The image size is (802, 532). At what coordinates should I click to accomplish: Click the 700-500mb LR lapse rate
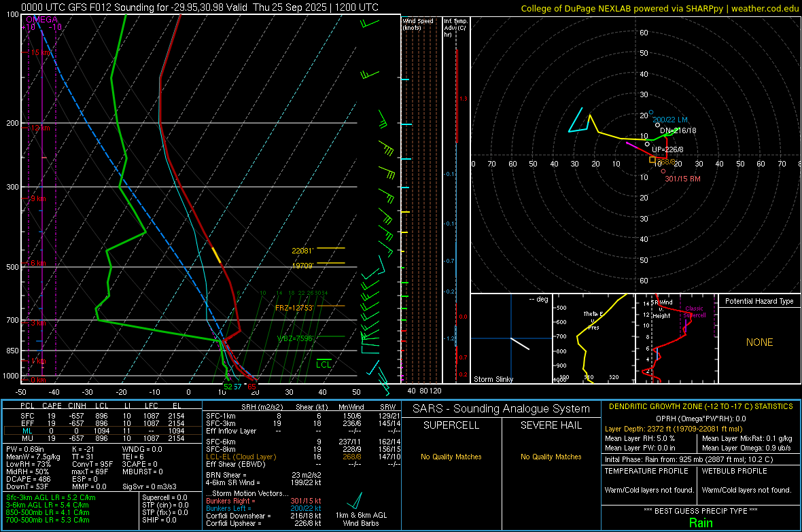(48, 520)
